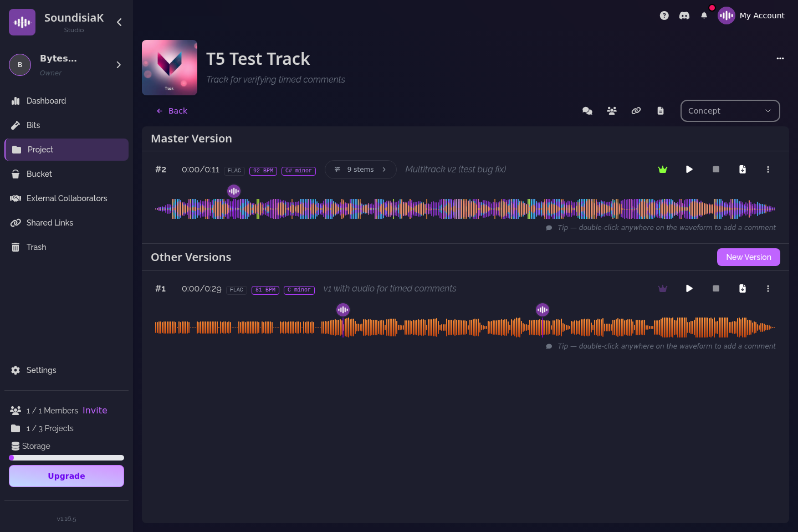The image size is (798, 532).
Task: Open track comments chat icon
Action: coord(587,111)
